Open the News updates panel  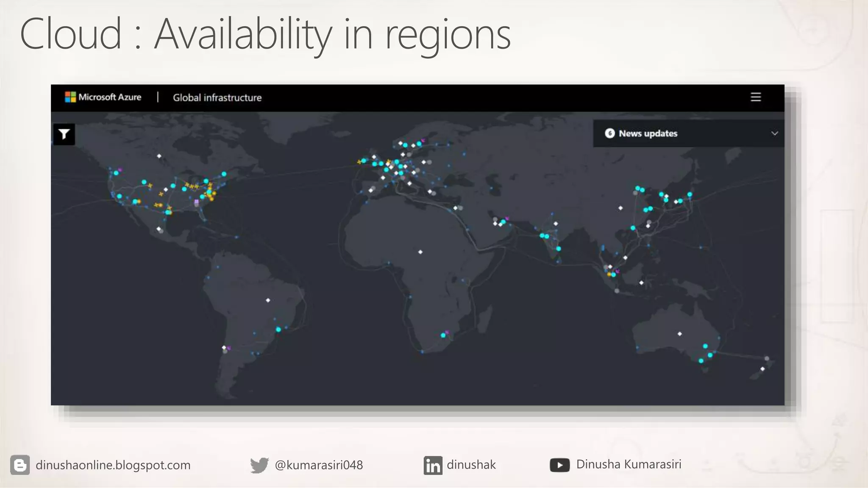point(688,133)
